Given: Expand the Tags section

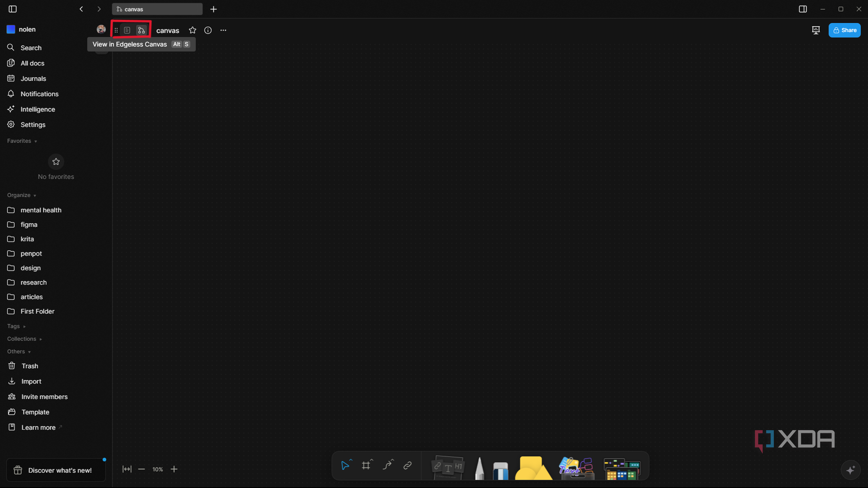Looking at the screenshot, I should (x=16, y=326).
